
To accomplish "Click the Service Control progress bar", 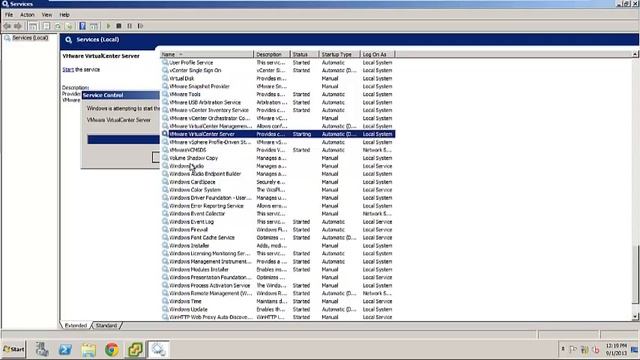I will pyautogui.click(x=123, y=140).
